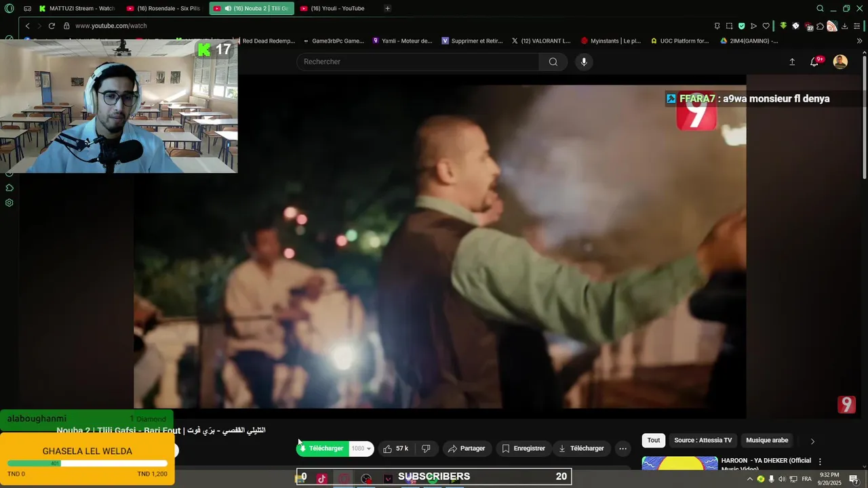
Task: Click the YouTube create upload icon
Action: pyautogui.click(x=792, y=62)
